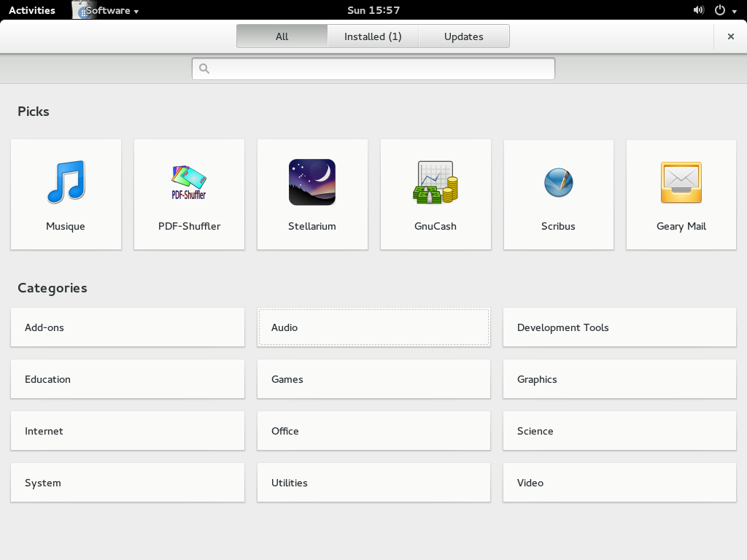The width and height of the screenshot is (747, 560).
Task: Open the Musique app from its music note icon
Action: [66, 182]
